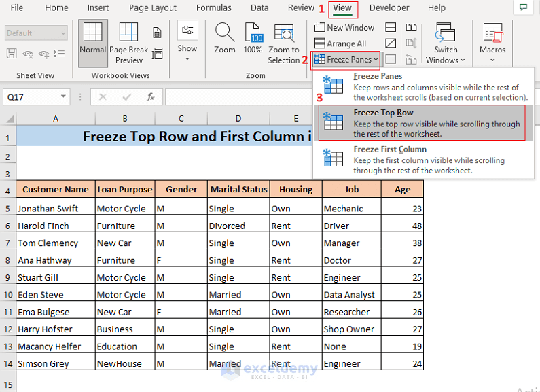Open Custom Views icon
Viewport: 540px width, 392px height.
coord(157,54)
